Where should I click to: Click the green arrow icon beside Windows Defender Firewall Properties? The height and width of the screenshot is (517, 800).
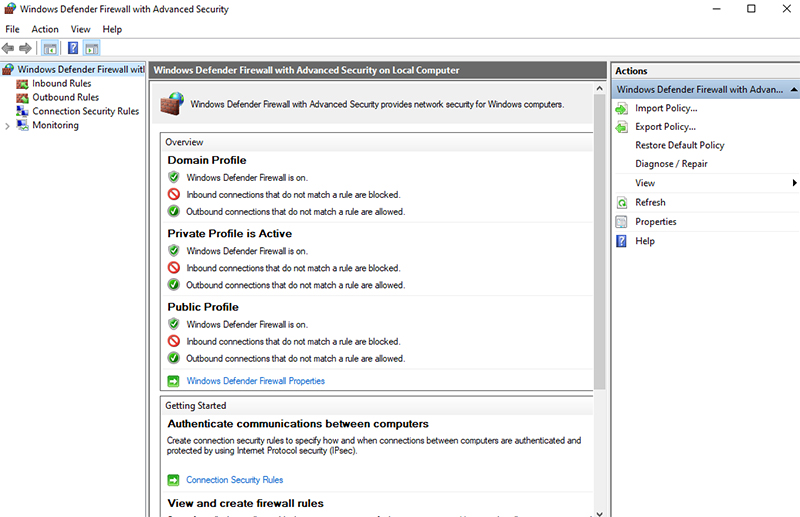click(x=173, y=381)
